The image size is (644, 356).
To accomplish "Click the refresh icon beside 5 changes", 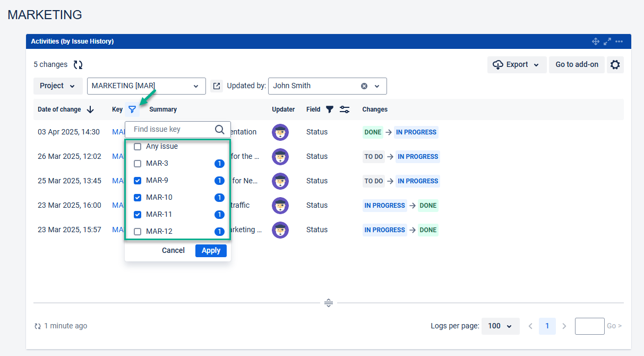I will point(78,65).
